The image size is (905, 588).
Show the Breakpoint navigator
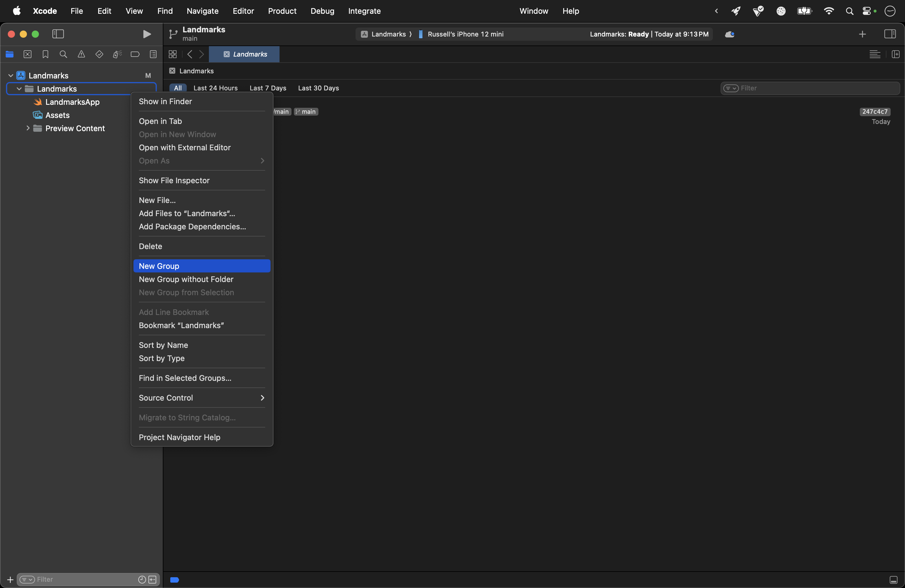[135, 54]
